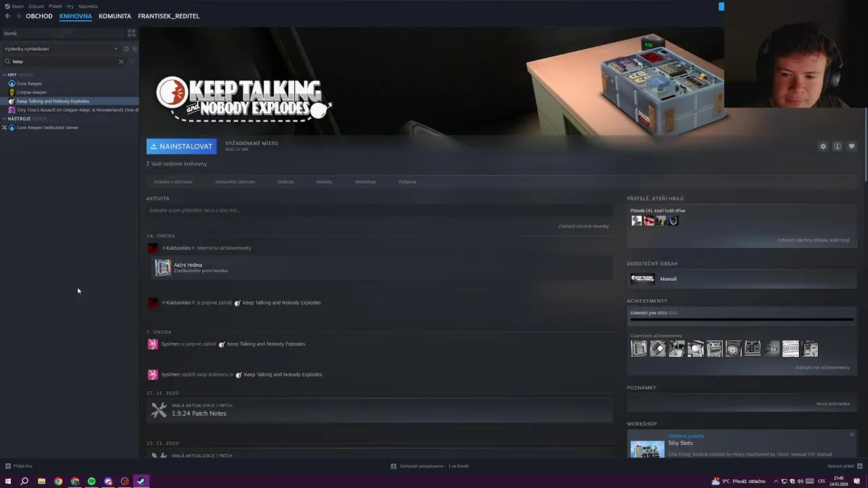Image resolution: width=868 pixels, height=488 pixels.
Task: Open the Steam menu
Action: click(14, 6)
